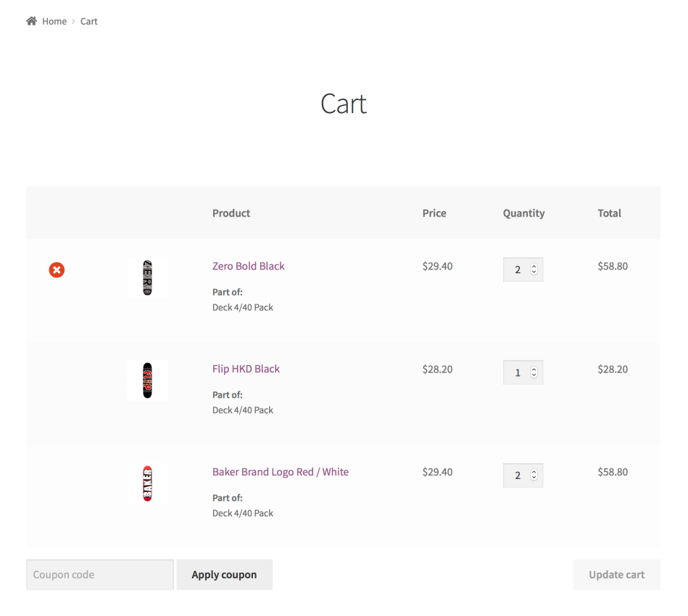The width and height of the screenshot is (688, 616).
Task: View the Baker Brand Logo deck thumbnail
Action: (x=147, y=483)
